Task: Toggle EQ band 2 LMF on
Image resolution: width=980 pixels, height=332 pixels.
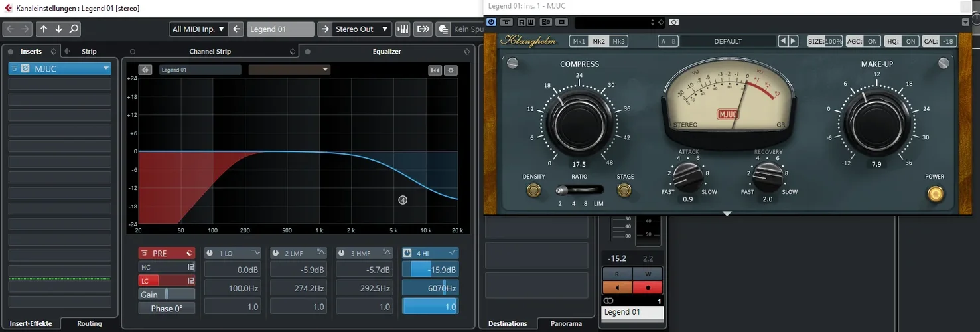Action: [276, 253]
